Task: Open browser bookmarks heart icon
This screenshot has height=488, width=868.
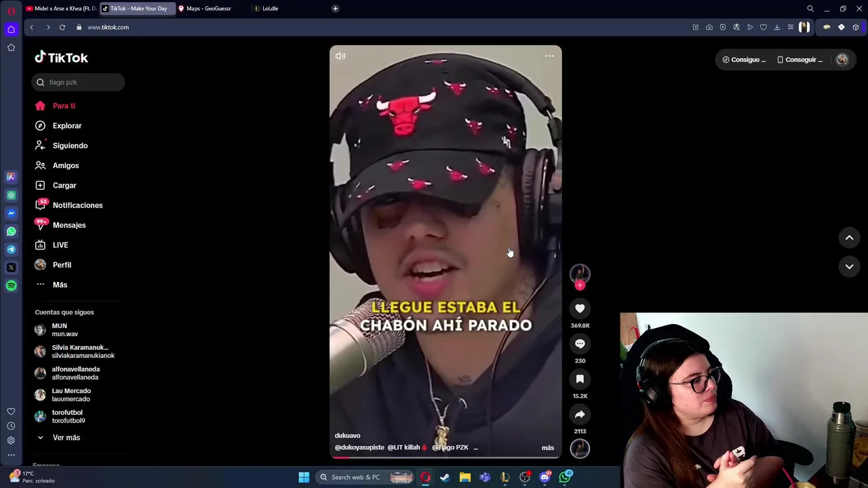Action: click(x=764, y=27)
